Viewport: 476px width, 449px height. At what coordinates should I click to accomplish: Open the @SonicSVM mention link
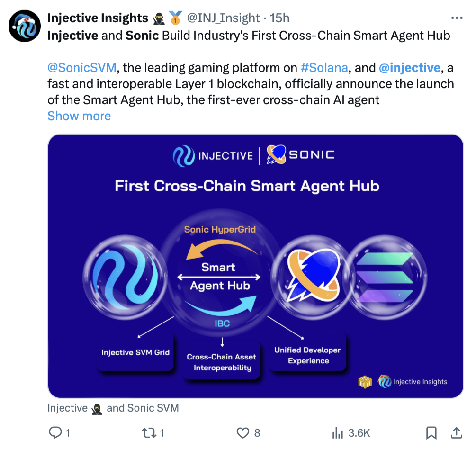point(82,68)
